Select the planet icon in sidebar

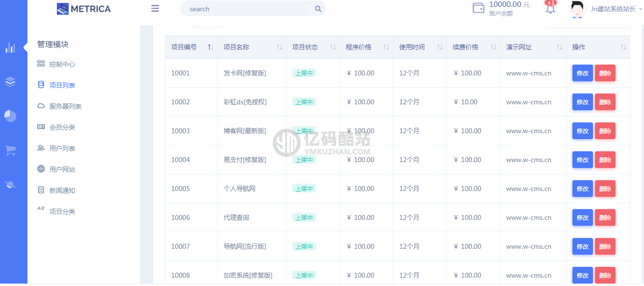(10, 185)
